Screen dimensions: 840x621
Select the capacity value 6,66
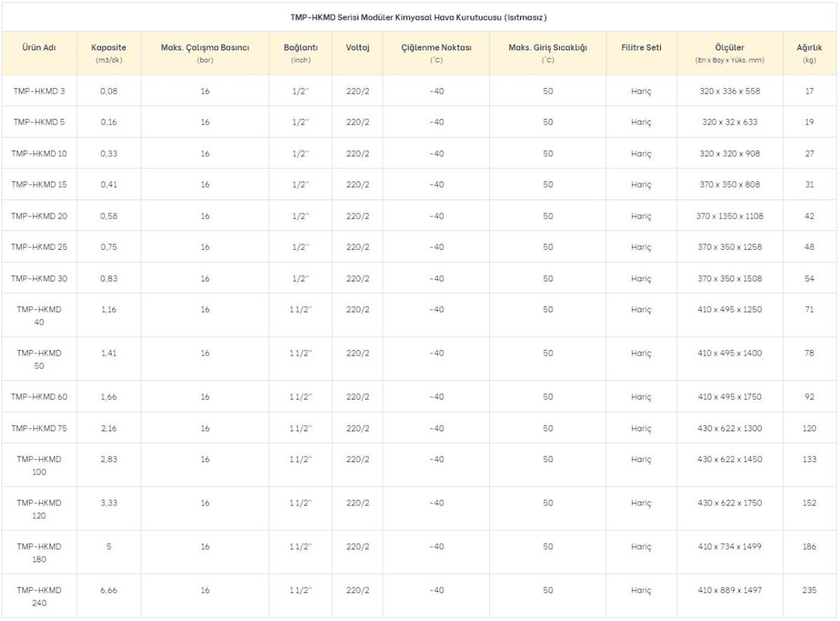108,591
